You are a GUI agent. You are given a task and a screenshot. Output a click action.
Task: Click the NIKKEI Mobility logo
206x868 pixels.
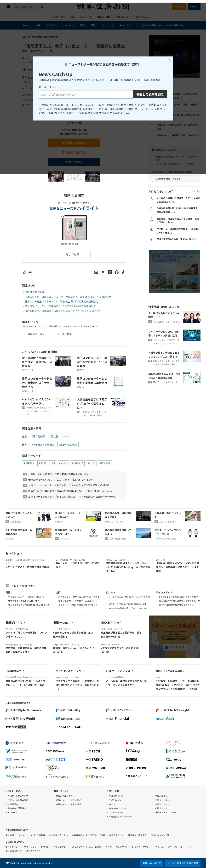click(x=68, y=710)
